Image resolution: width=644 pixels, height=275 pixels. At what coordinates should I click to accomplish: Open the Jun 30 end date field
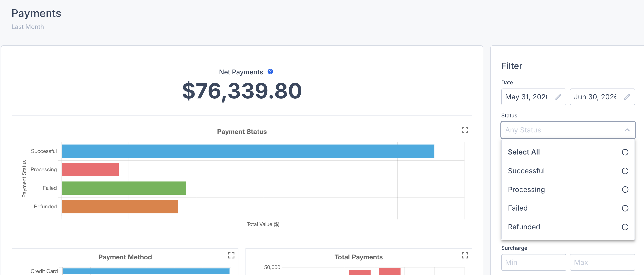click(x=602, y=97)
